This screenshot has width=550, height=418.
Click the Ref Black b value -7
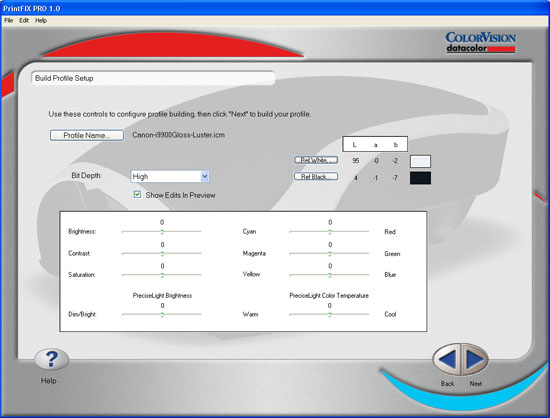coord(395,178)
